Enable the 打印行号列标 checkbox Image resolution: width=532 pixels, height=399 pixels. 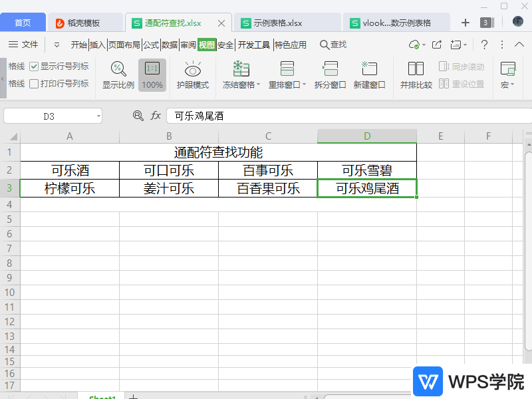pos(34,84)
